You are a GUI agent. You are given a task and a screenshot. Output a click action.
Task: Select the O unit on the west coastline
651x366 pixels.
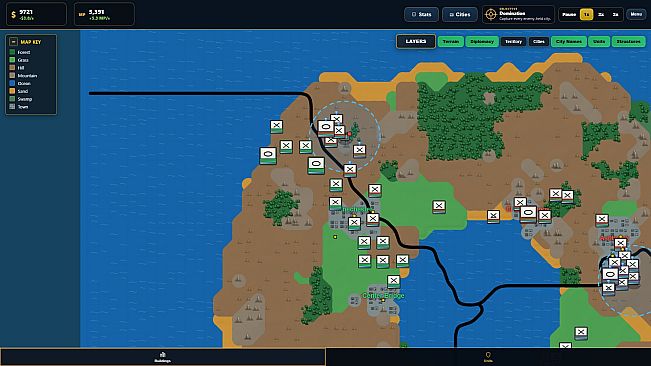268,155
